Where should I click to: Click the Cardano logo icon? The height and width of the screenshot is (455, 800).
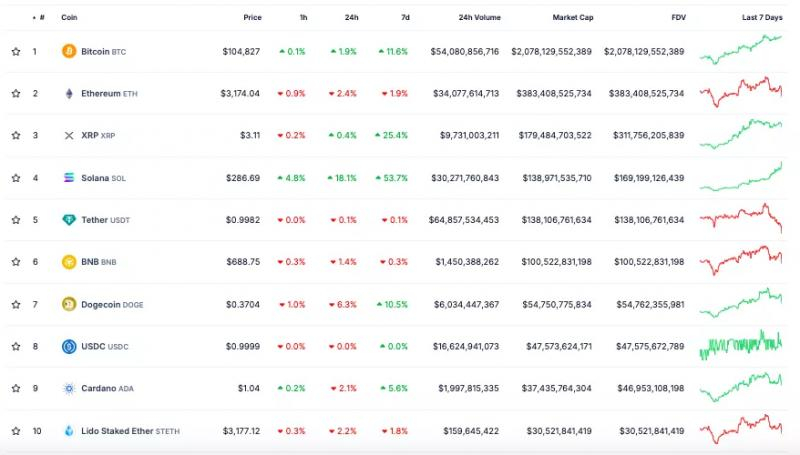pyautogui.click(x=69, y=388)
